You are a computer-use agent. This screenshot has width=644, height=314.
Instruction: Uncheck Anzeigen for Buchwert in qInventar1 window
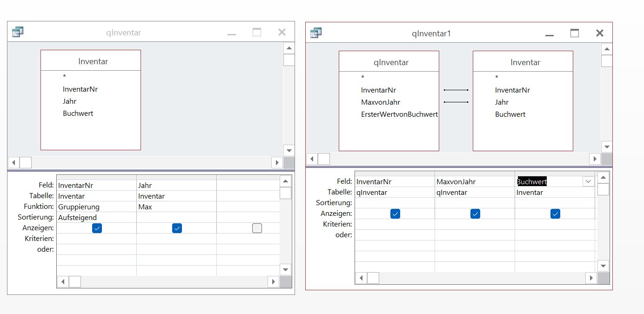(555, 214)
